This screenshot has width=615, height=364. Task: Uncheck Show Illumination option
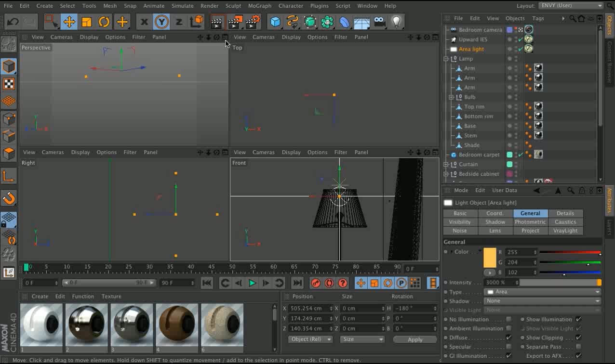pos(578,319)
